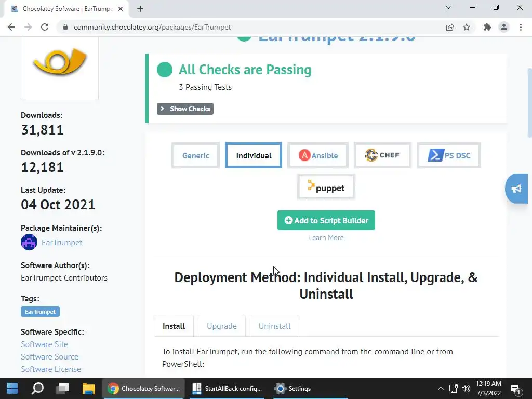Open Chrome profile avatar
The image size is (532, 399).
504,27
